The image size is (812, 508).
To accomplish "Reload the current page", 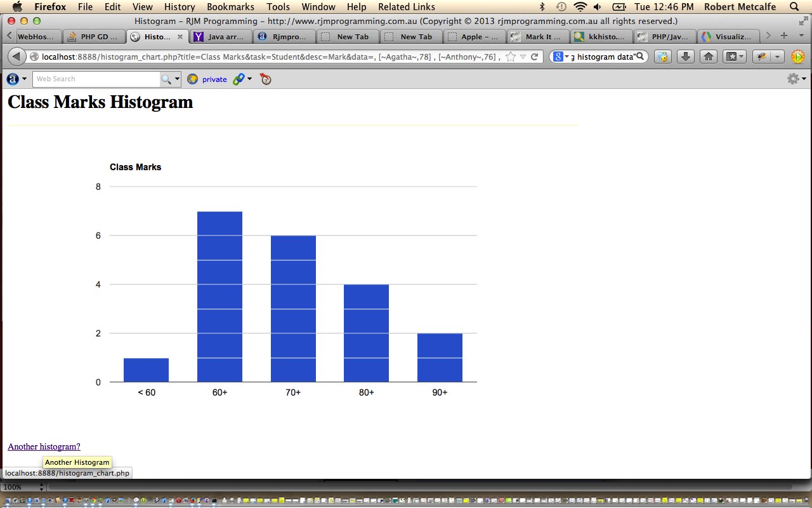I will tap(535, 57).
